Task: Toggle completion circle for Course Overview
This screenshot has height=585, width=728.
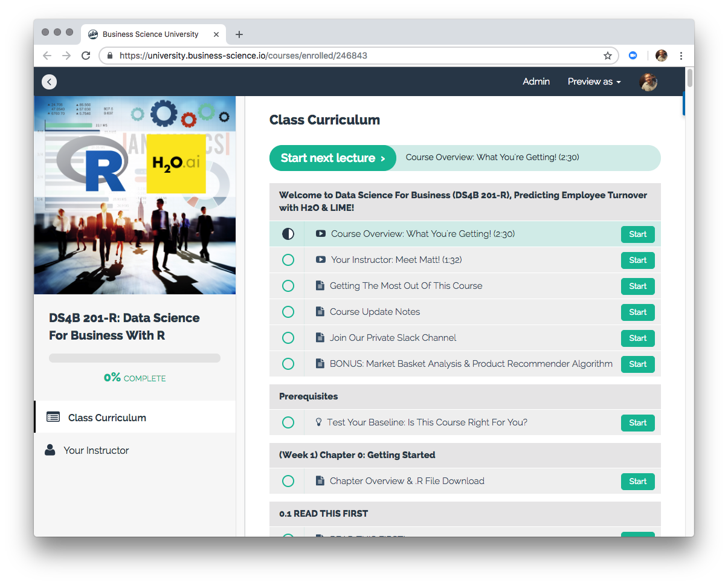Action: 288,234
